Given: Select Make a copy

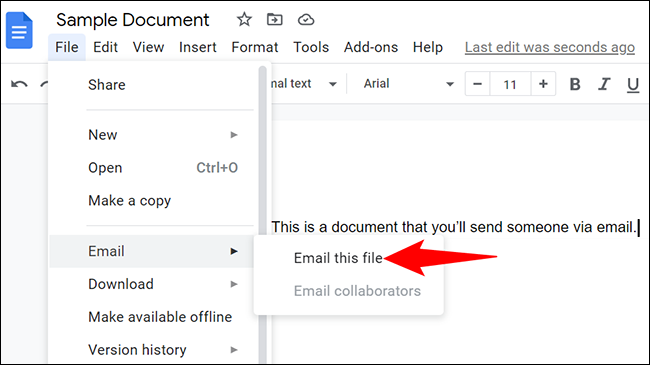Looking at the screenshot, I should coord(151,201).
